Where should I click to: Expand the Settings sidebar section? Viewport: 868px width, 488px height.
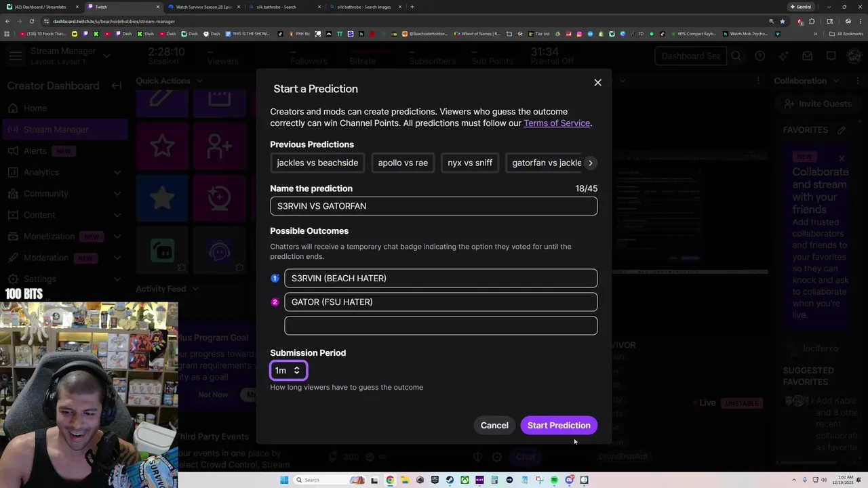tap(117, 279)
